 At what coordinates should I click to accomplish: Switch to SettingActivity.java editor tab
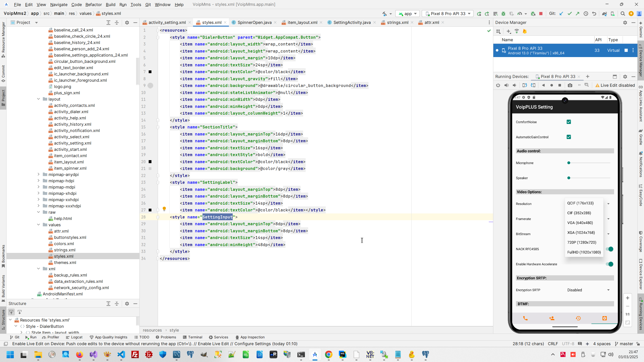pyautogui.click(x=352, y=22)
